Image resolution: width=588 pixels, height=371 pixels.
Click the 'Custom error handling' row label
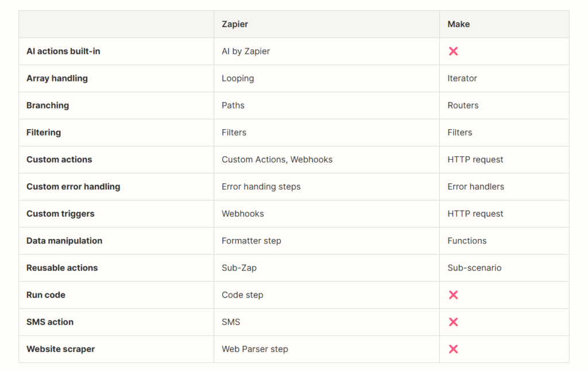click(73, 186)
